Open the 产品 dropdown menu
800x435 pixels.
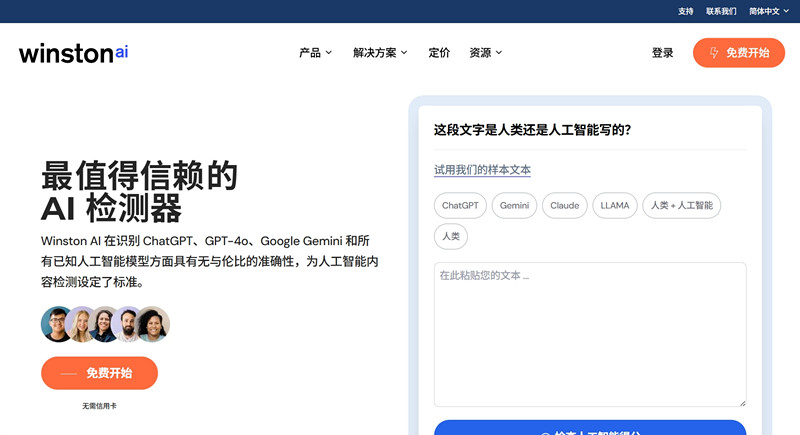click(315, 53)
